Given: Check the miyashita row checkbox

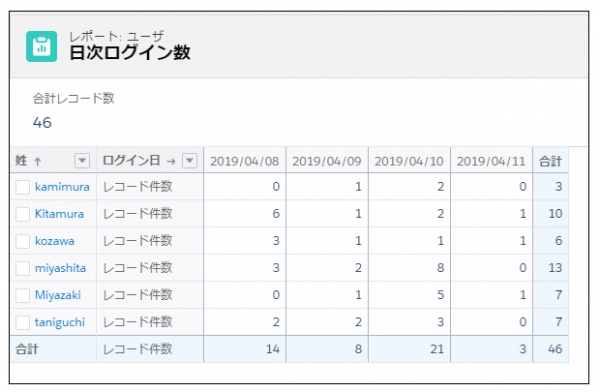Looking at the screenshot, I should point(23,268).
